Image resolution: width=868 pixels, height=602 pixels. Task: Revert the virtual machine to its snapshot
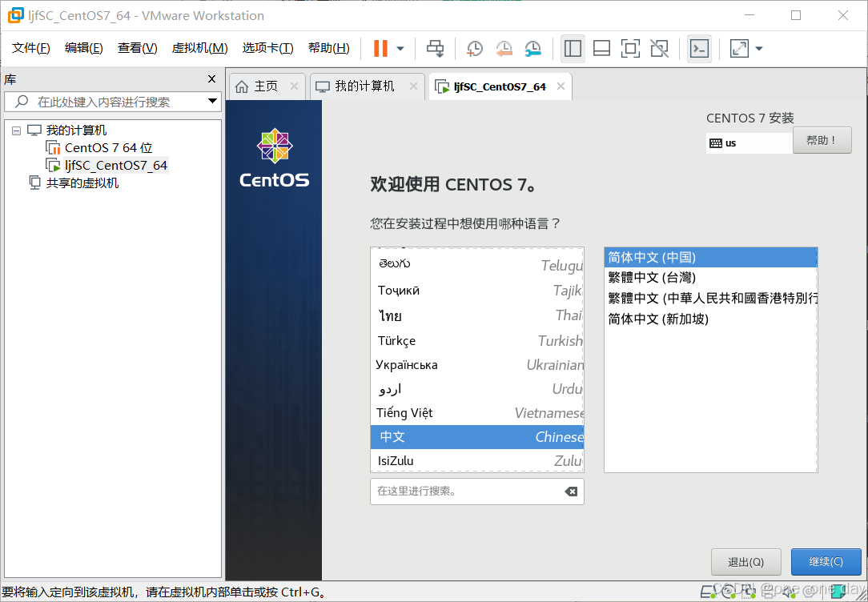click(x=504, y=49)
